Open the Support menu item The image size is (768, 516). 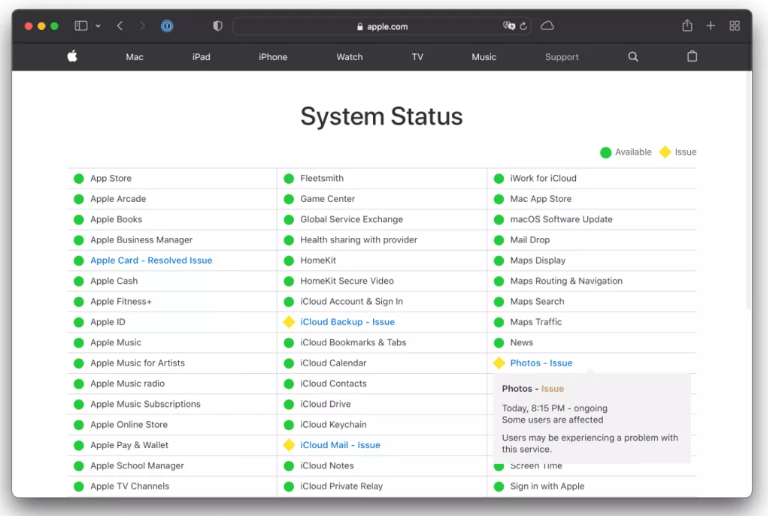tap(562, 57)
